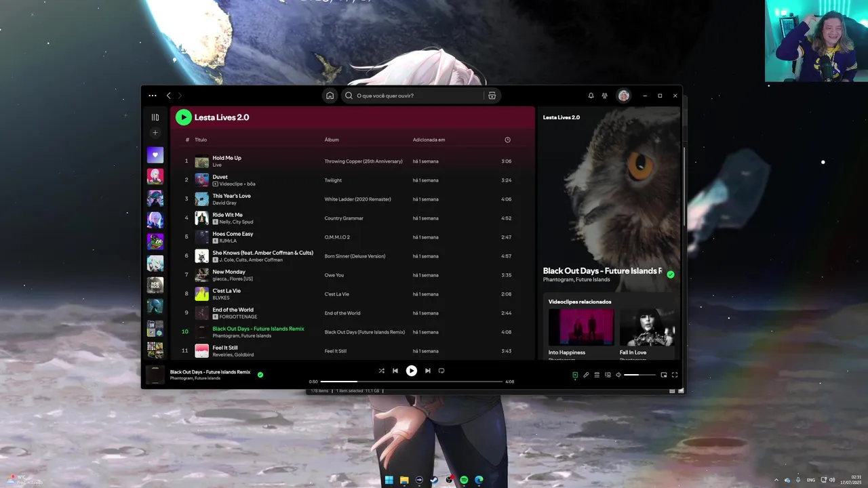
Task: Click the Spotify Home icon
Action: pyautogui.click(x=330, y=96)
